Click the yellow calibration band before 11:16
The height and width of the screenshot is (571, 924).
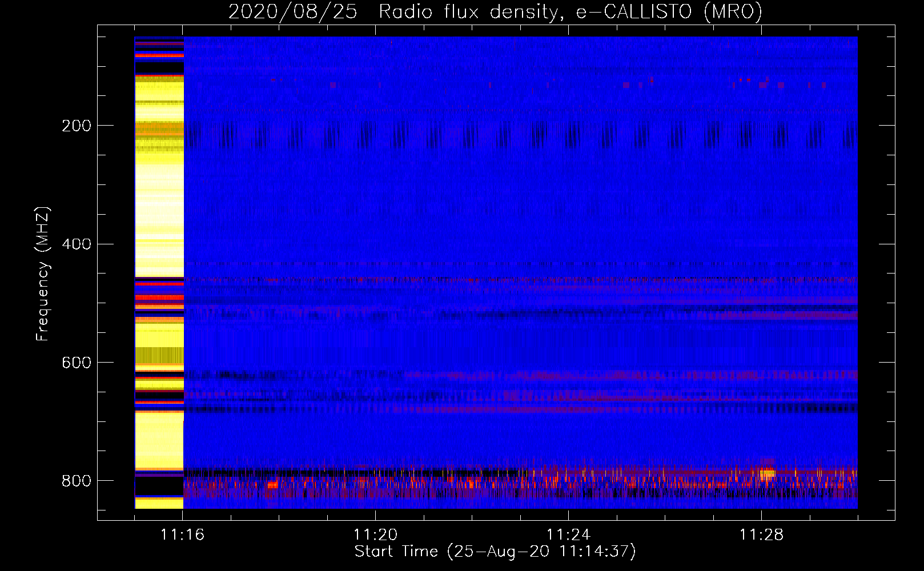159,273
